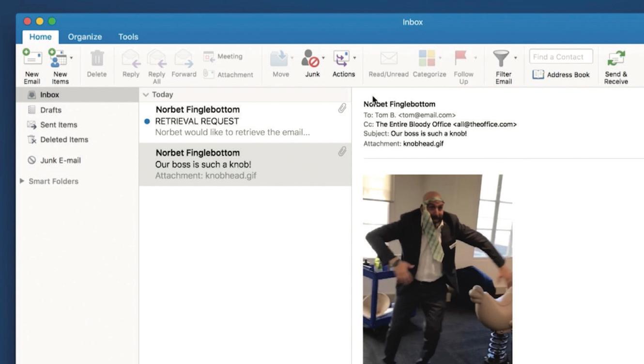The image size is (644, 364).
Task: Click the Address Book book icon
Action: [x=538, y=74]
